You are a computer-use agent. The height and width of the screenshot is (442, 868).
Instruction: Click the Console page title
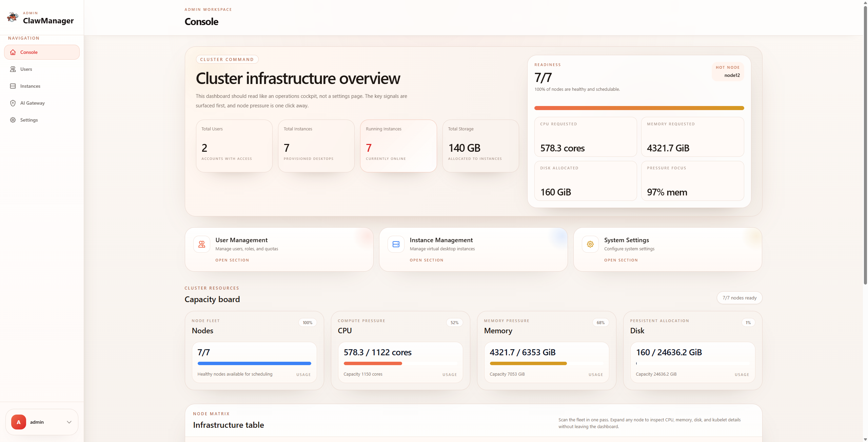click(201, 22)
